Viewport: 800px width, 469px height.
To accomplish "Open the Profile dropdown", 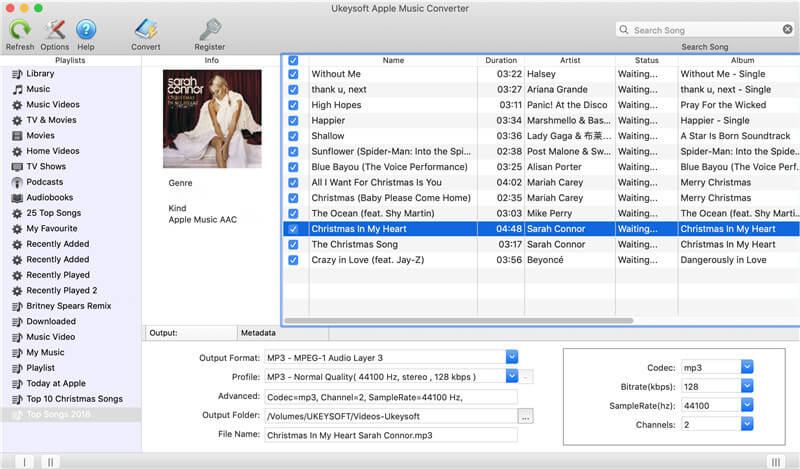I will 512,377.
